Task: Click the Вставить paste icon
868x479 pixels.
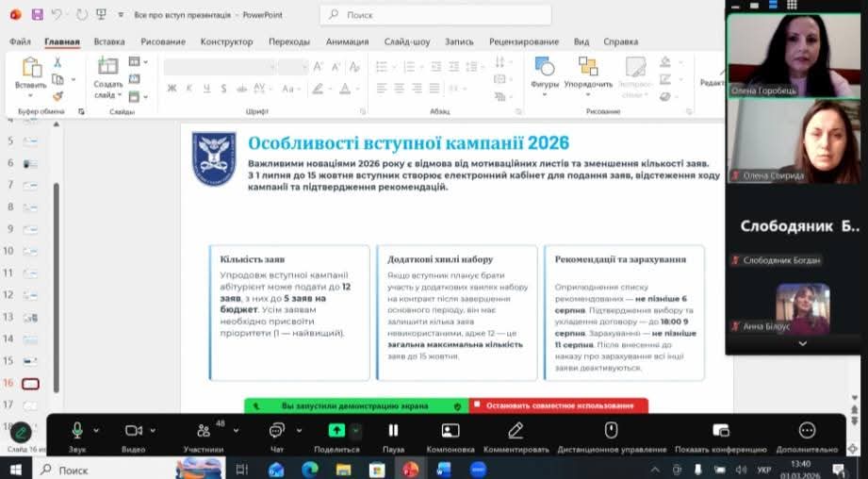Action: click(31, 69)
